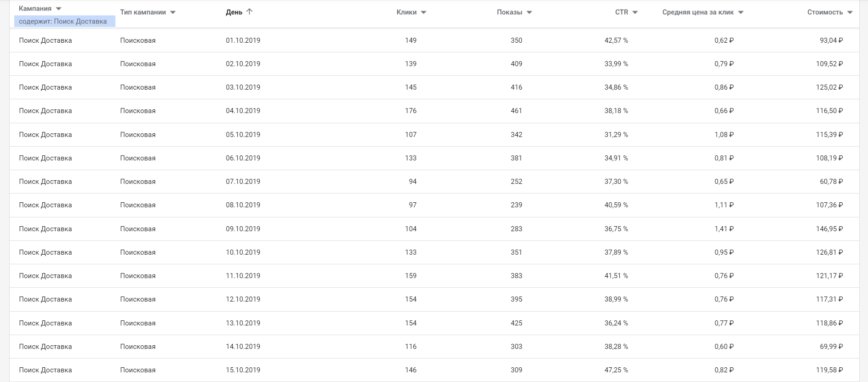This screenshot has width=868, height=382.
Task: Click the 47,25 % CTR value
Action: pyautogui.click(x=616, y=370)
